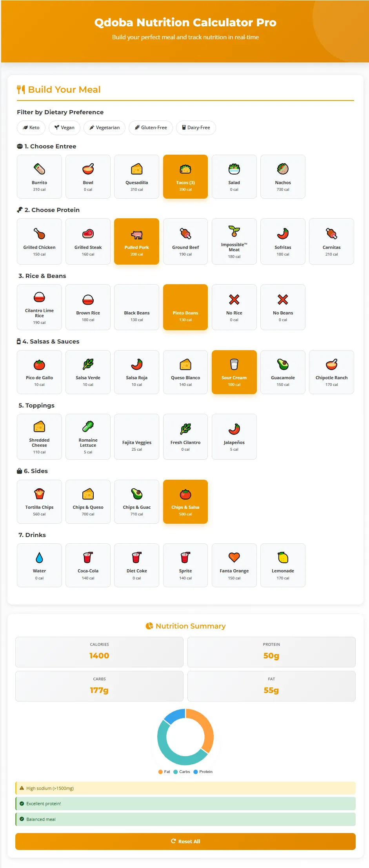The height and width of the screenshot is (868, 369).
Task: Toggle the Keto dietary filter
Action: (31, 128)
